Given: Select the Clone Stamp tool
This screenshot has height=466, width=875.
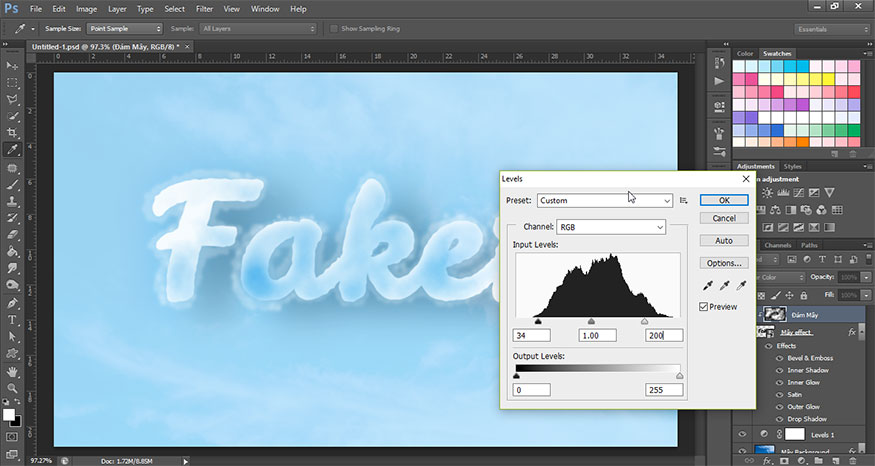Looking at the screenshot, I should [12, 201].
